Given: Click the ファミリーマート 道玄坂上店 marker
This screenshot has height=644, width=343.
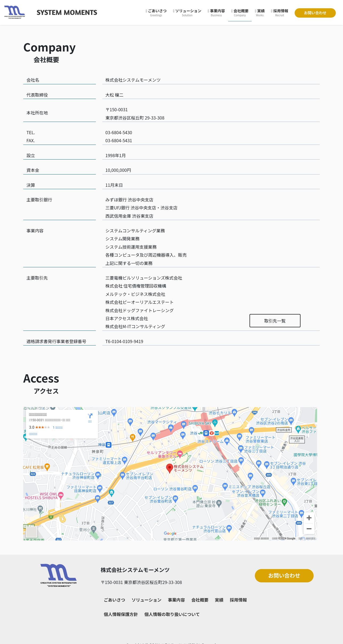Looking at the screenshot, I should click(x=124, y=460).
